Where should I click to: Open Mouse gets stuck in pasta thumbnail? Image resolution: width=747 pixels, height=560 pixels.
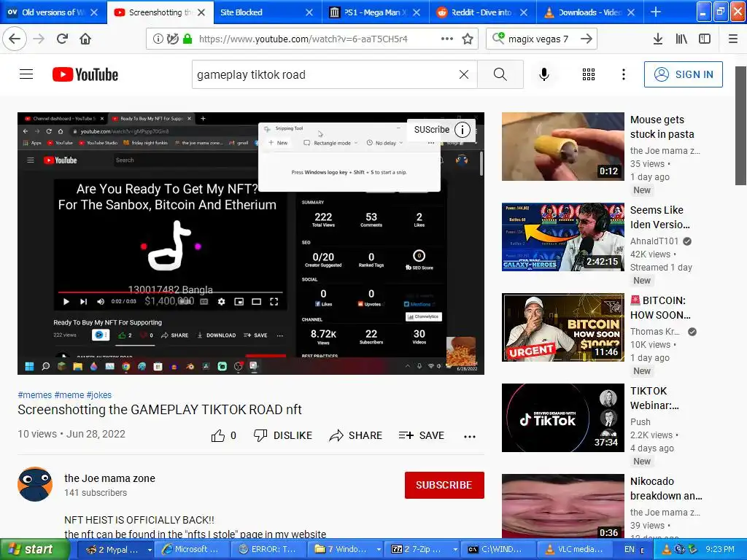562,146
